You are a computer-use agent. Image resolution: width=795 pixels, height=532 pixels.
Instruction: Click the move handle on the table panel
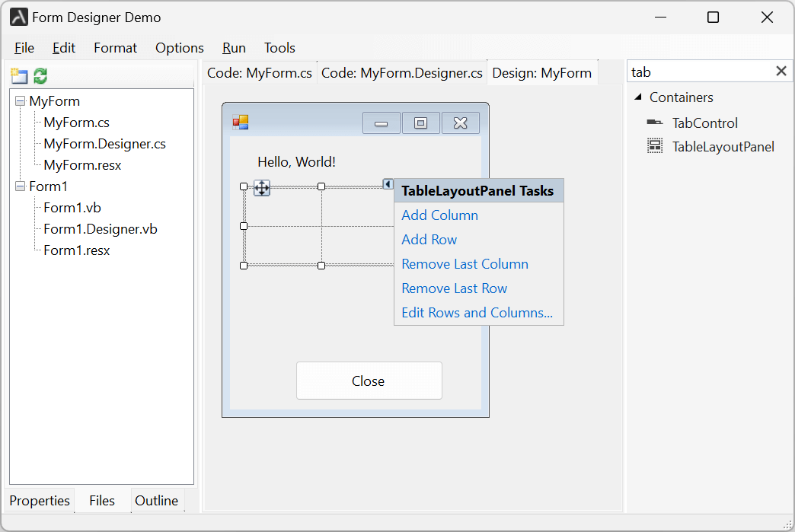[262, 187]
